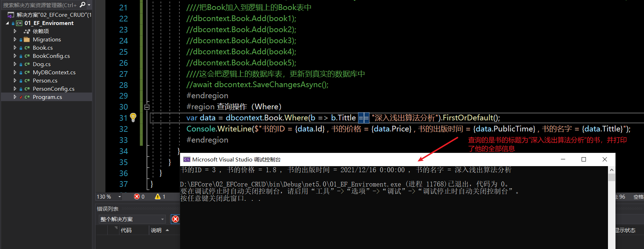644x249 pixels.
Task: Expand the MyDBContext.cs node
Action: pos(15,72)
